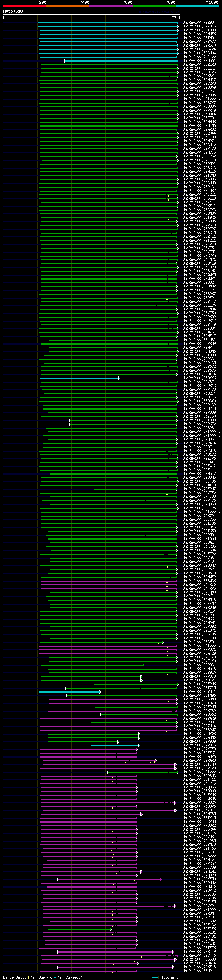This screenshot has height=980, width=222.
Task: Select label UniRef100_Q85V22
Action: point(199,857)
